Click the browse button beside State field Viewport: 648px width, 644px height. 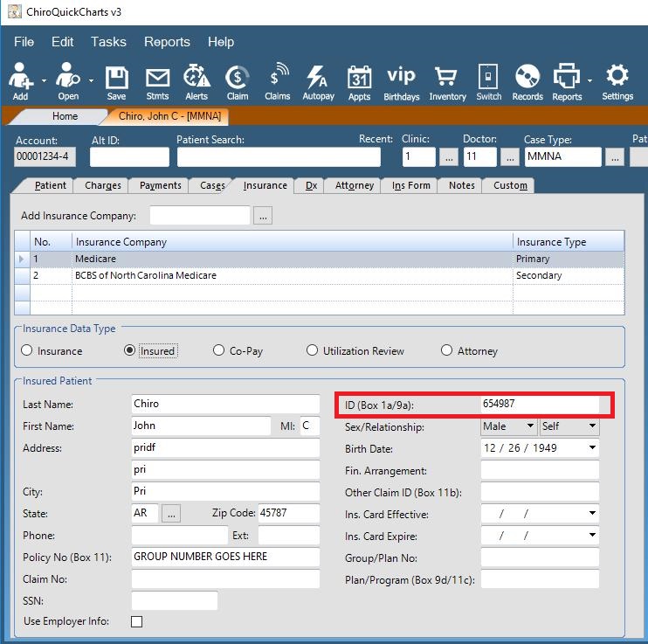pos(172,514)
